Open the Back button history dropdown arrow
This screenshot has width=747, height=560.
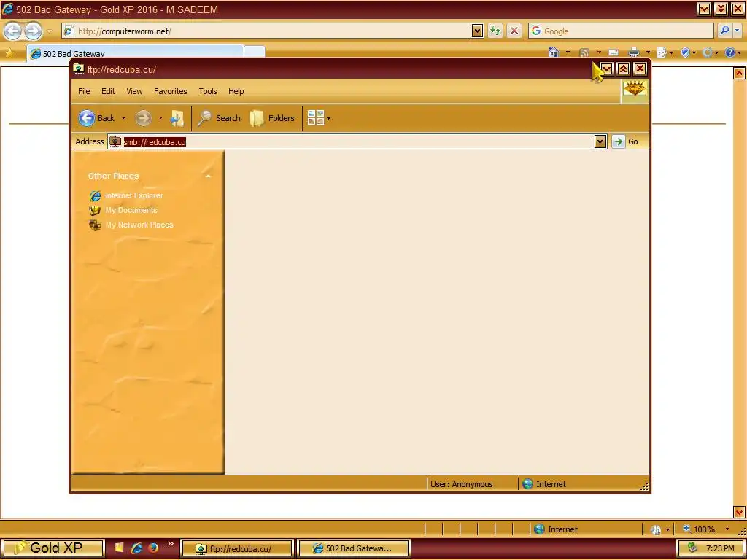point(123,118)
